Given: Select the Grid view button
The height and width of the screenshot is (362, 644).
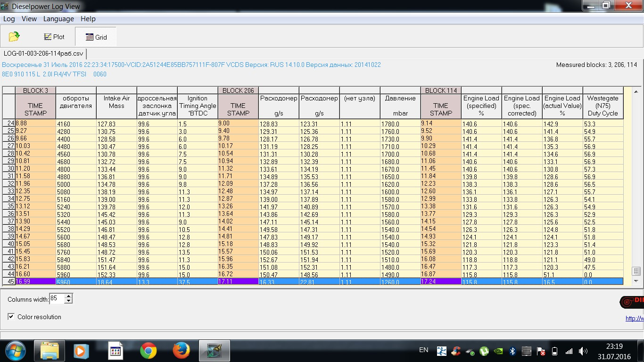Looking at the screenshot, I should tap(96, 37).
